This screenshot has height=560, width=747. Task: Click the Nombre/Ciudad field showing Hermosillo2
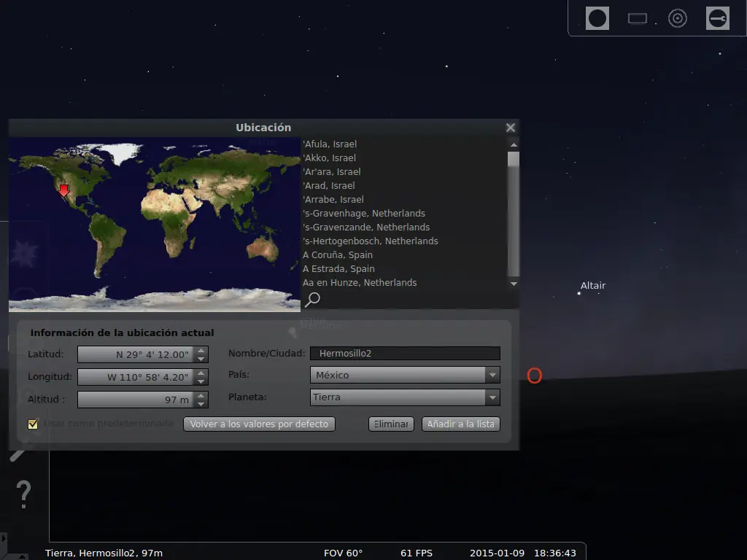point(405,353)
